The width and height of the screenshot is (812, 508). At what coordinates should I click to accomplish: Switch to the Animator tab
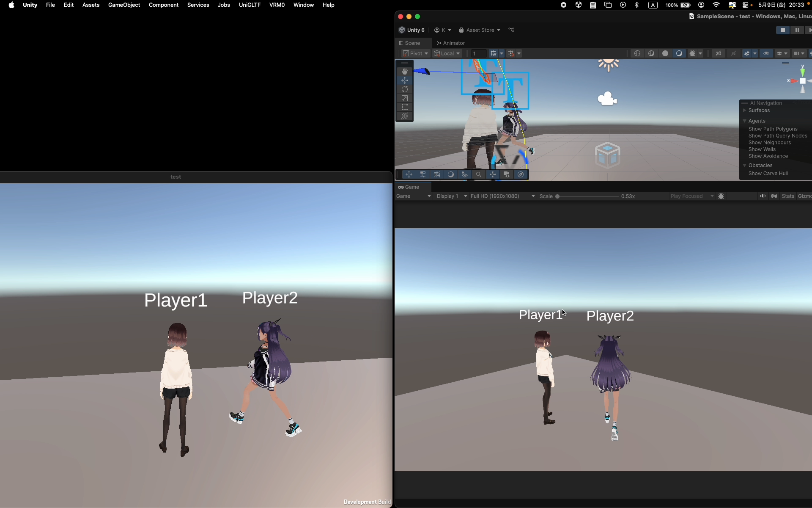tap(451, 43)
